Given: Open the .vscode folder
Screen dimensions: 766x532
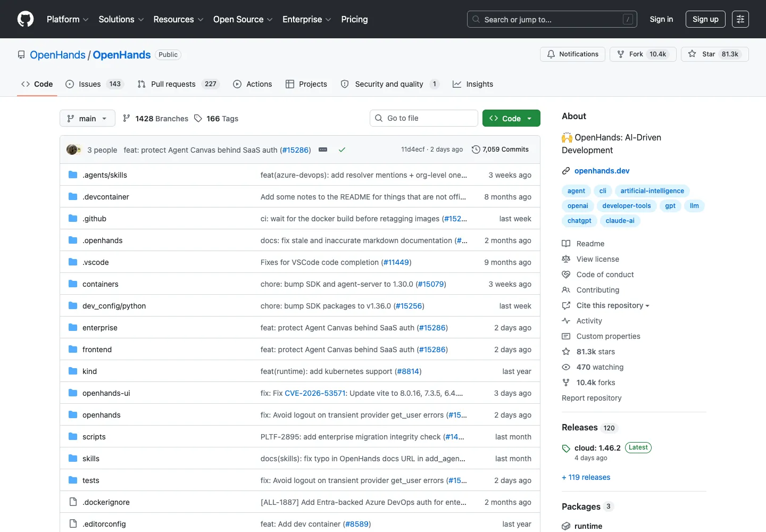Looking at the screenshot, I should (95, 262).
